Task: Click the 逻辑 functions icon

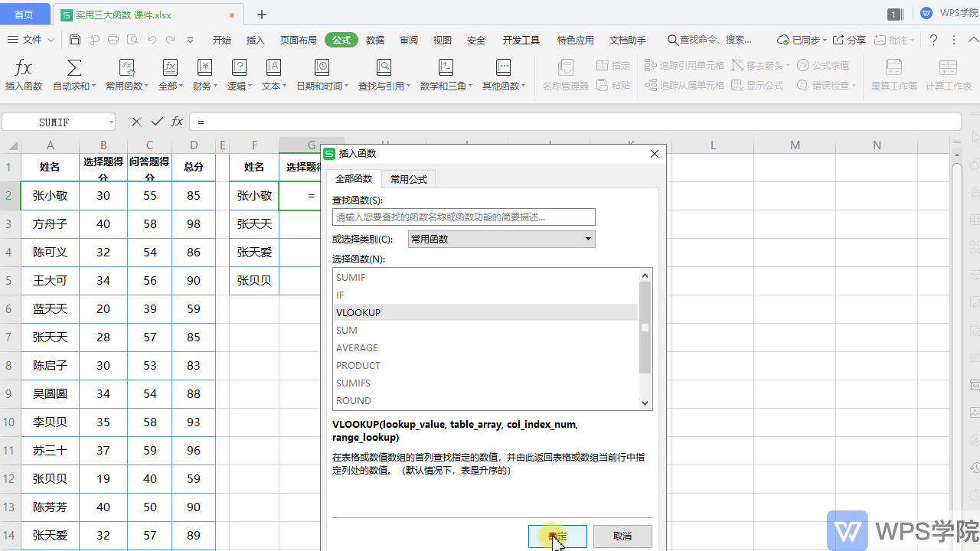Action: [x=239, y=68]
